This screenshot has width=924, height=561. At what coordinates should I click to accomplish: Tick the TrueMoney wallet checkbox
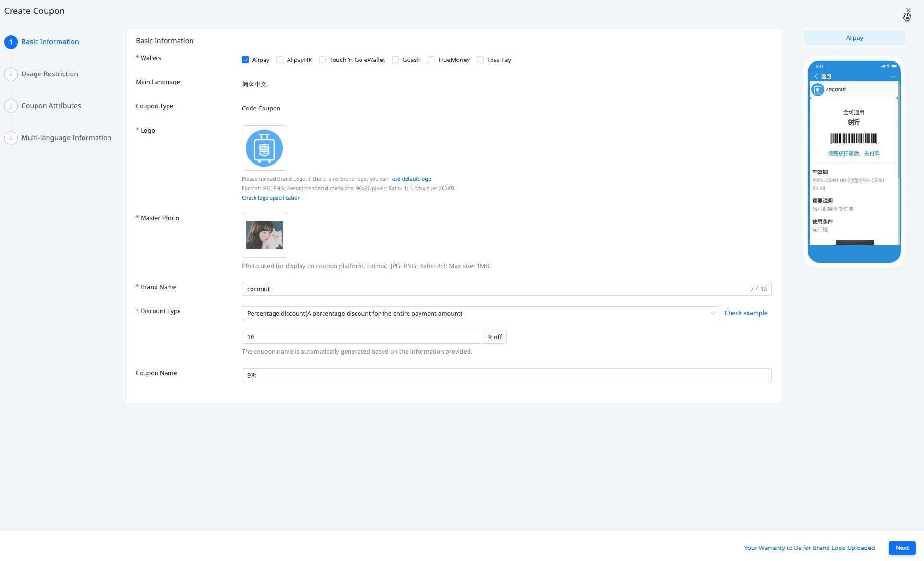431,60
